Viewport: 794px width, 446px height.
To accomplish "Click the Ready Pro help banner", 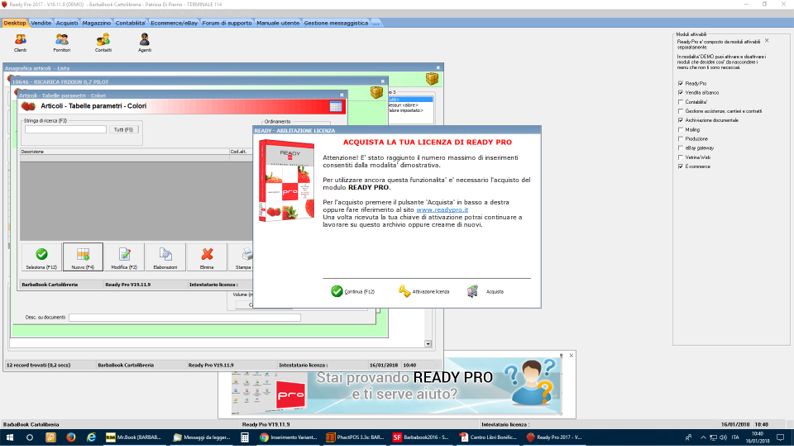I will pyautogui.click(x=396, y=386).
